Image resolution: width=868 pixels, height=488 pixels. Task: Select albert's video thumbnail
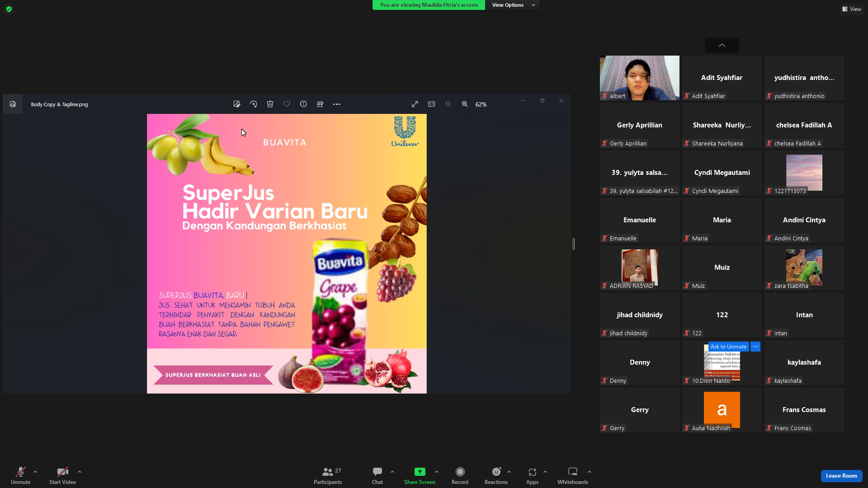click(640, 78)
